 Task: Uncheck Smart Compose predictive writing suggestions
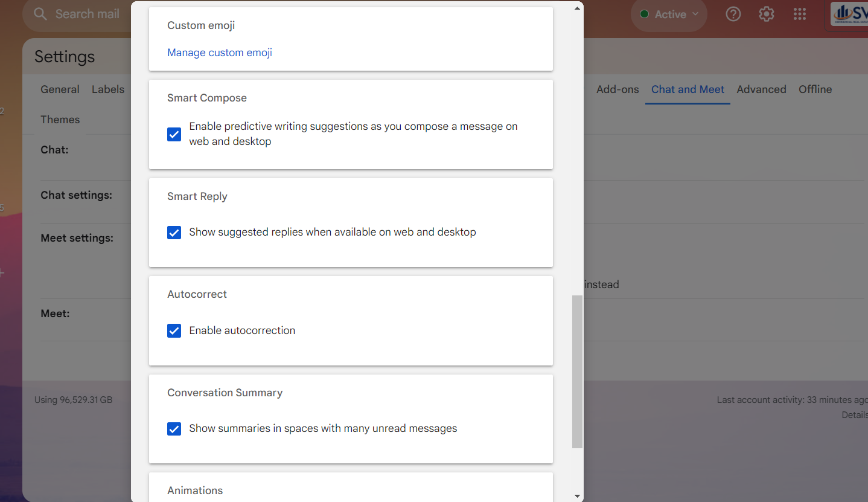pos(174,134)
